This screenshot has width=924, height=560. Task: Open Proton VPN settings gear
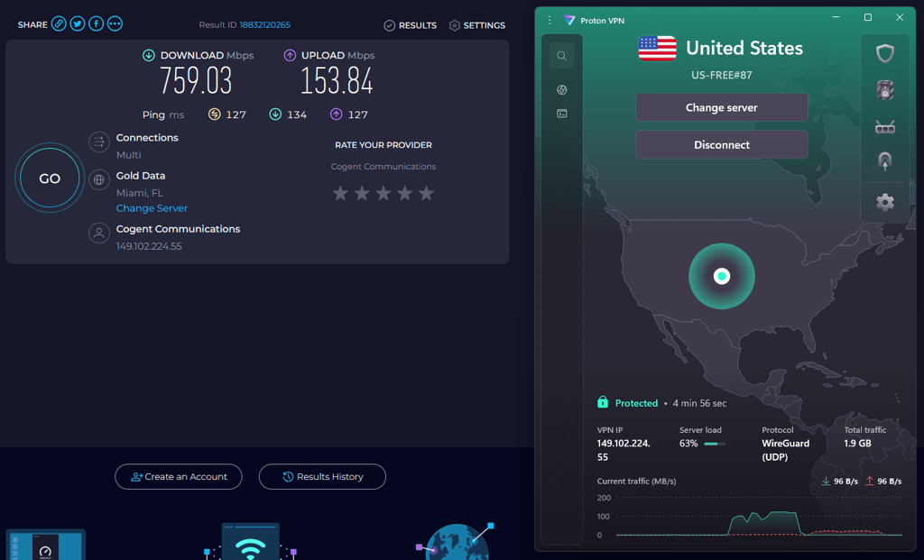click(884, 202)
